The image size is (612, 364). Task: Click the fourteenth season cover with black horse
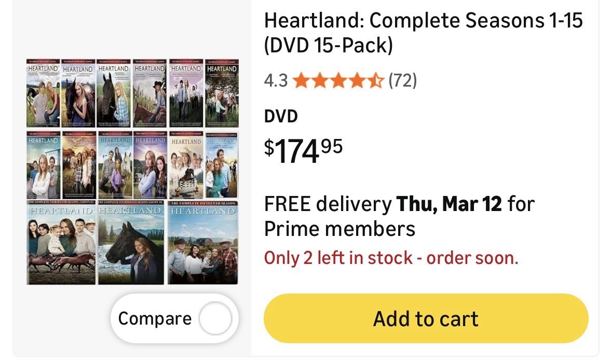132,243
